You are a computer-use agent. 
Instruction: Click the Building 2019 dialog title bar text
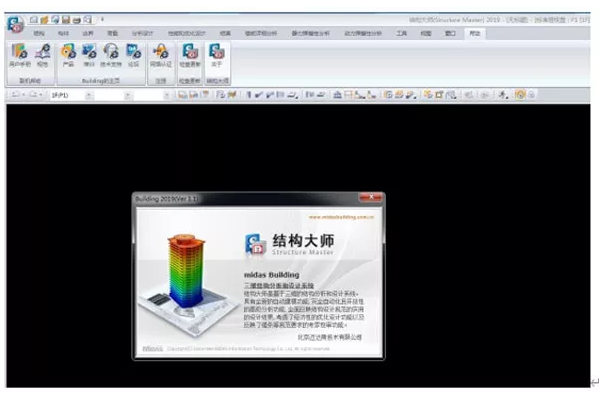166,199
